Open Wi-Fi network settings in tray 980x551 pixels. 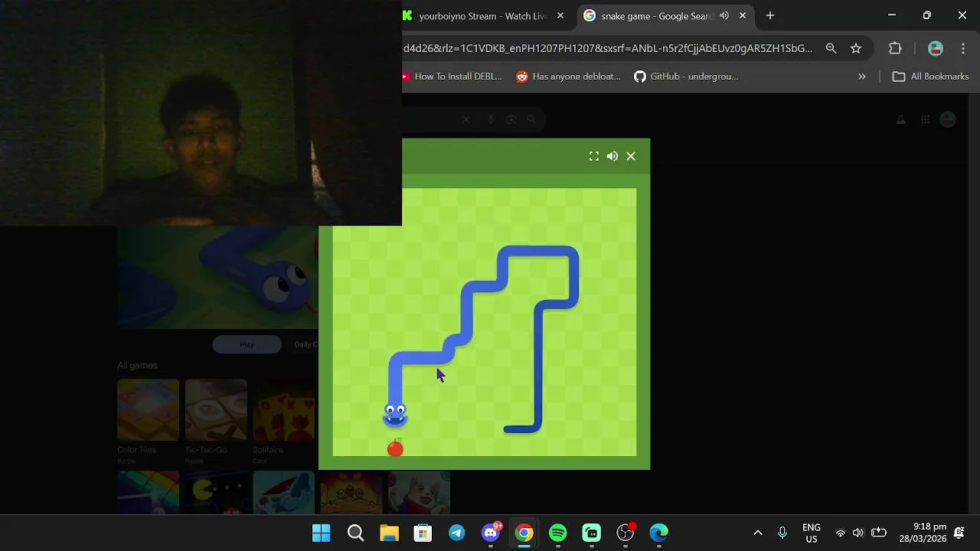[841, 533]
